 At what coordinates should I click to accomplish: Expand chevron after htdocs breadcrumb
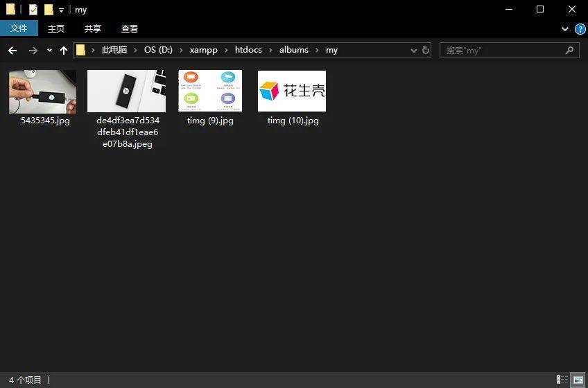pos(270,51)
